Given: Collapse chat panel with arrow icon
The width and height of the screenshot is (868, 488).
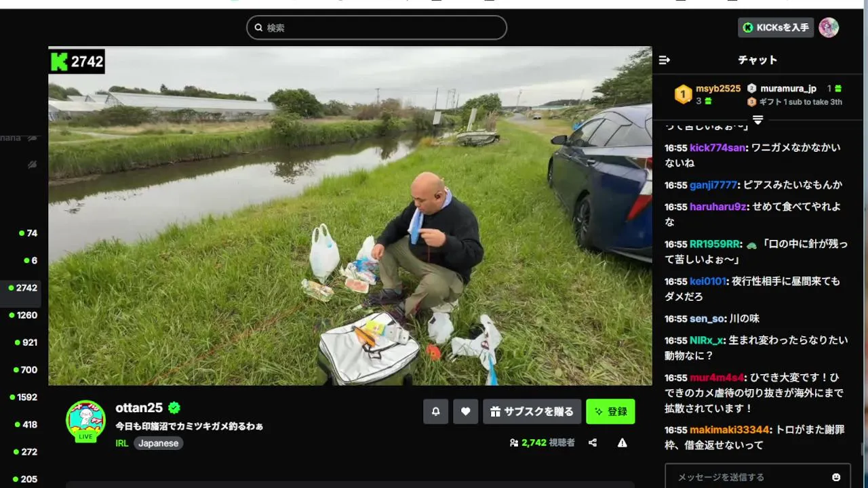Looking at the screenshot, I should 665,60.
